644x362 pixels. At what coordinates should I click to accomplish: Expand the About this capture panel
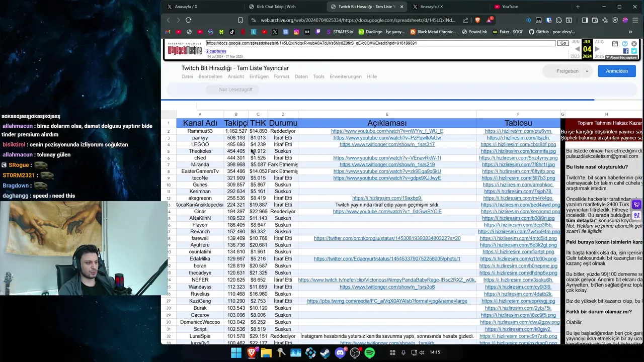point(620,57)
